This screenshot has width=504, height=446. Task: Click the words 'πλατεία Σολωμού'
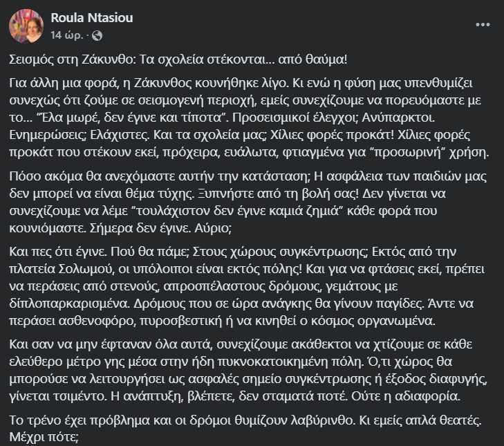62,269
